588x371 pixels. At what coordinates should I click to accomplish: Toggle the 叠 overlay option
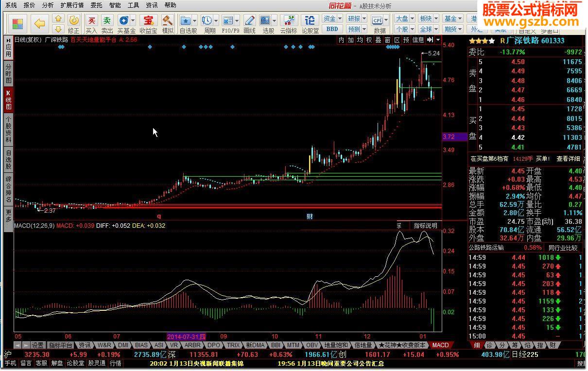click(x=378, y=40)
